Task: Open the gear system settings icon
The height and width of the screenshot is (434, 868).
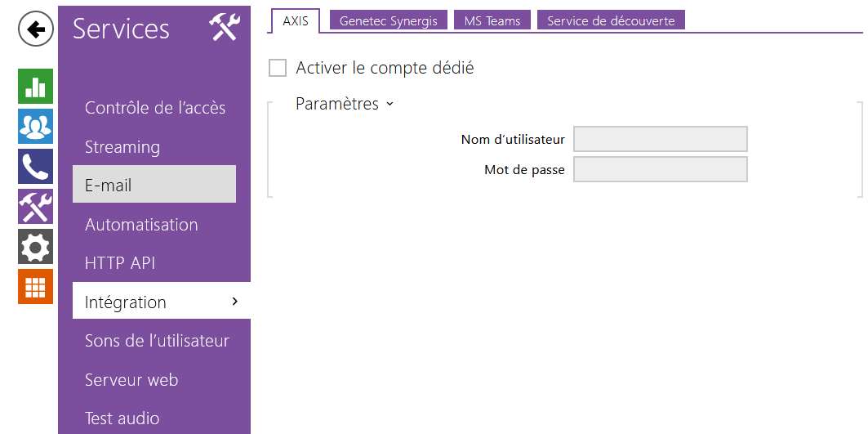Action: tap(35, 246)
